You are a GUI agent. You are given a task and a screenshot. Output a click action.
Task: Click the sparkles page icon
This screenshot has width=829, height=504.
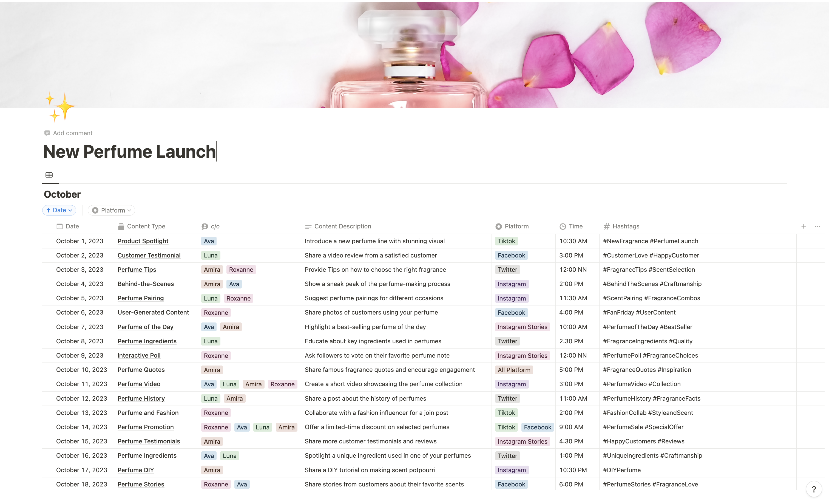click(61, 106)
